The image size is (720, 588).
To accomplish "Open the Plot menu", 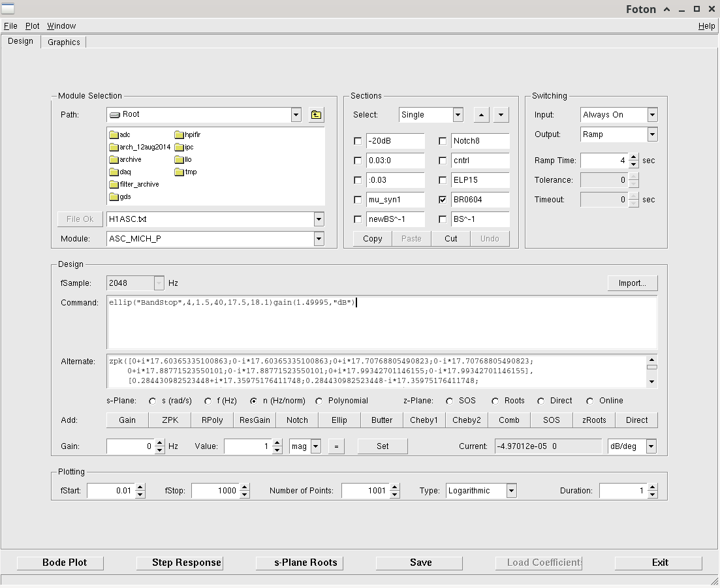I will pos(33,26).
